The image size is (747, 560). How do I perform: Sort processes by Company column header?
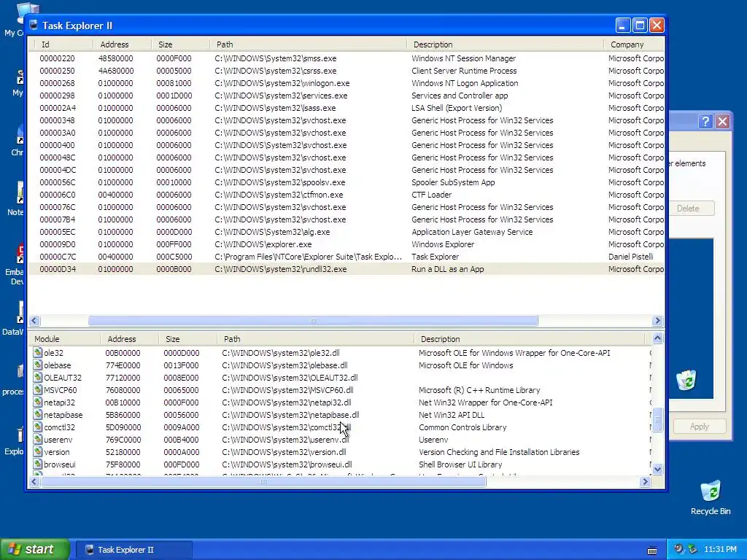[x=634, y=44]
